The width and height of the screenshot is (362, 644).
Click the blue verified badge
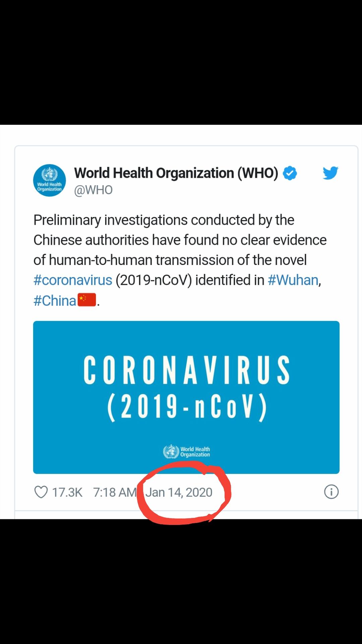coord(290,173)
